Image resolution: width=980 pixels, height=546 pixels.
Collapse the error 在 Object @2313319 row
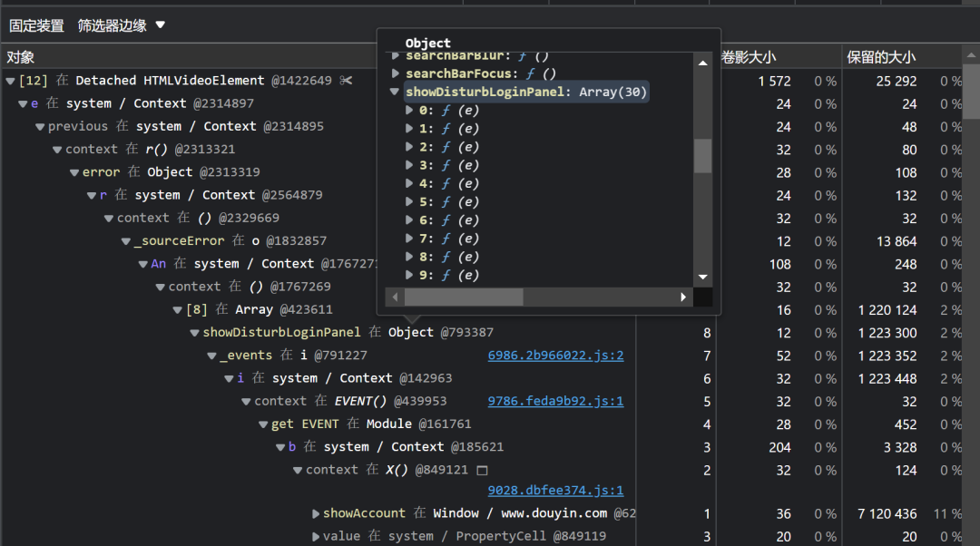[74, 172]
